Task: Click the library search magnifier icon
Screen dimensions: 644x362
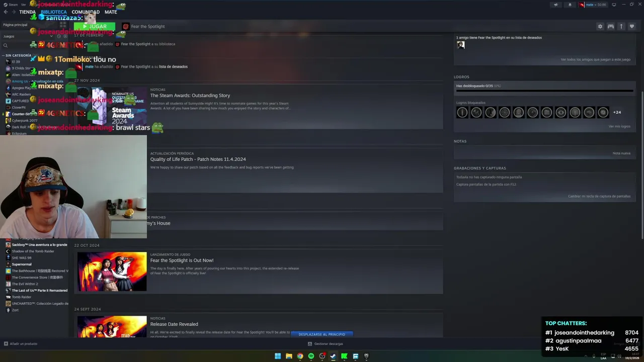Action: tap(6, 46)
